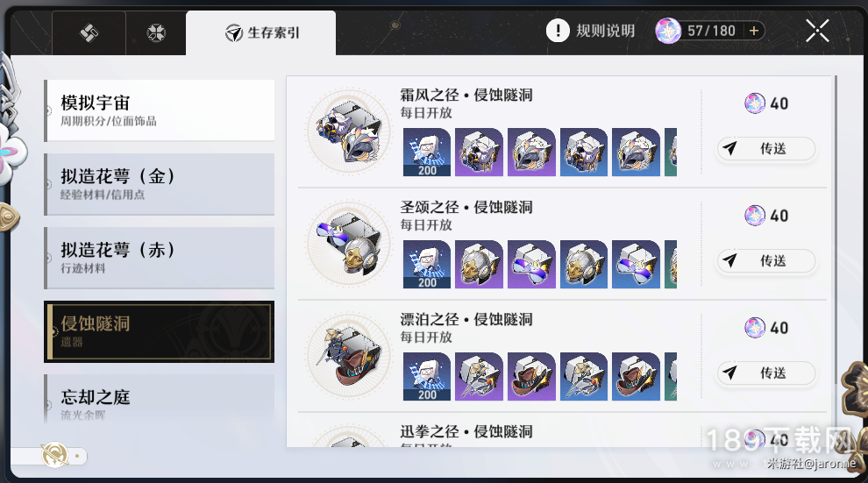Viewport: 868px width, 483px height.
Task: Open the first guide tab with the diamond icon
Action: click(x=89, y=33)
